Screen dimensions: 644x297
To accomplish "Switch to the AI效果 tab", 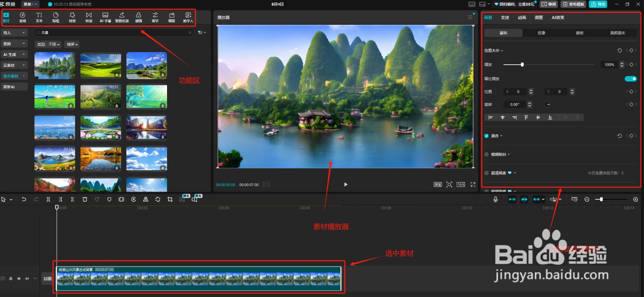I will pos(558,18).
